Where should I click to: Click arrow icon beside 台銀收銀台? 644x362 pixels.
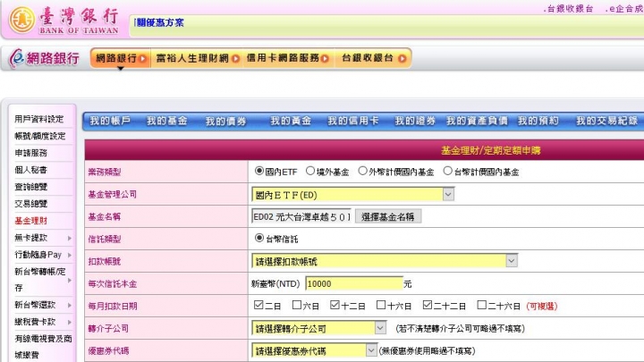[402, 59]
